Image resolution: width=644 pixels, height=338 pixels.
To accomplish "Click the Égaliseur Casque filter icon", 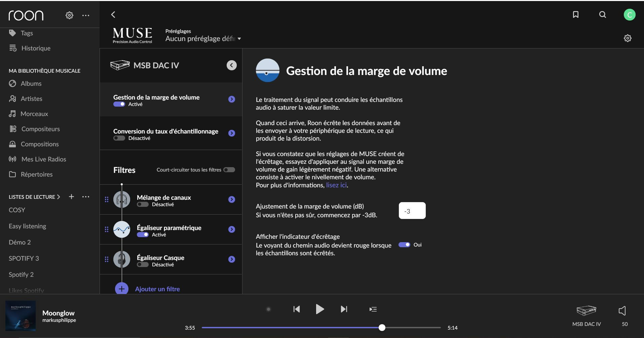I will point(122,259).
